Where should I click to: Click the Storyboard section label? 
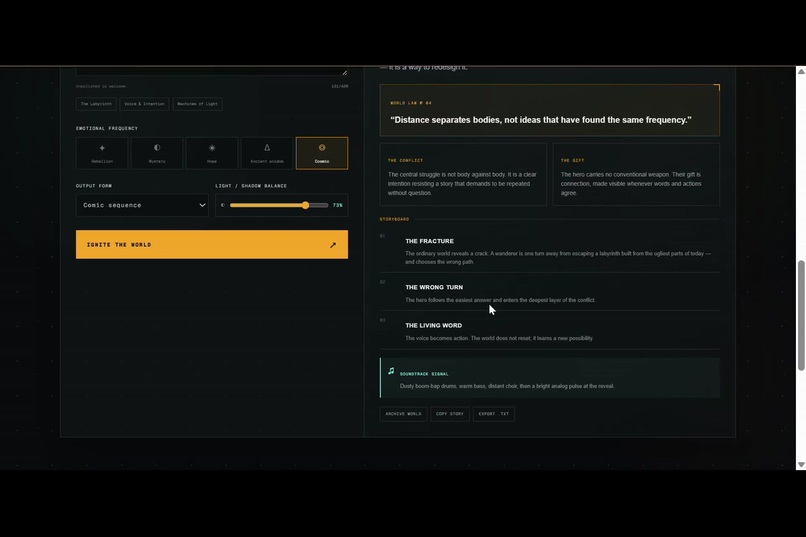coord(394,219)
